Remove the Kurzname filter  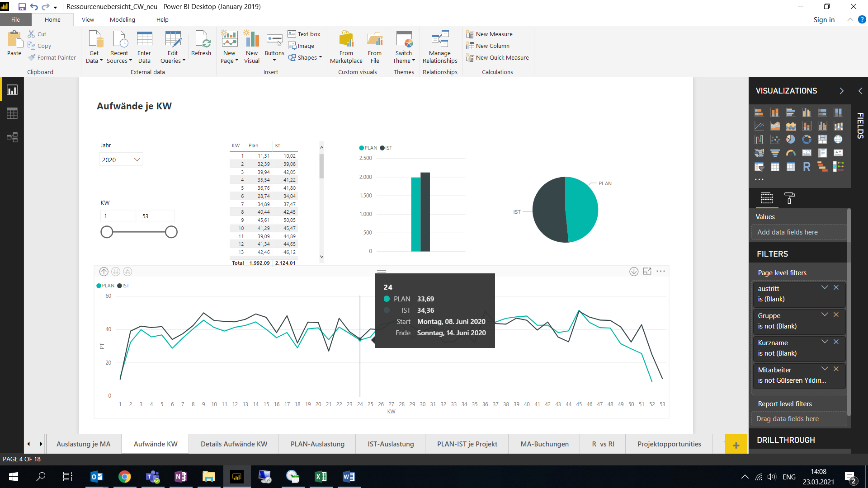(x=836, y=342)
